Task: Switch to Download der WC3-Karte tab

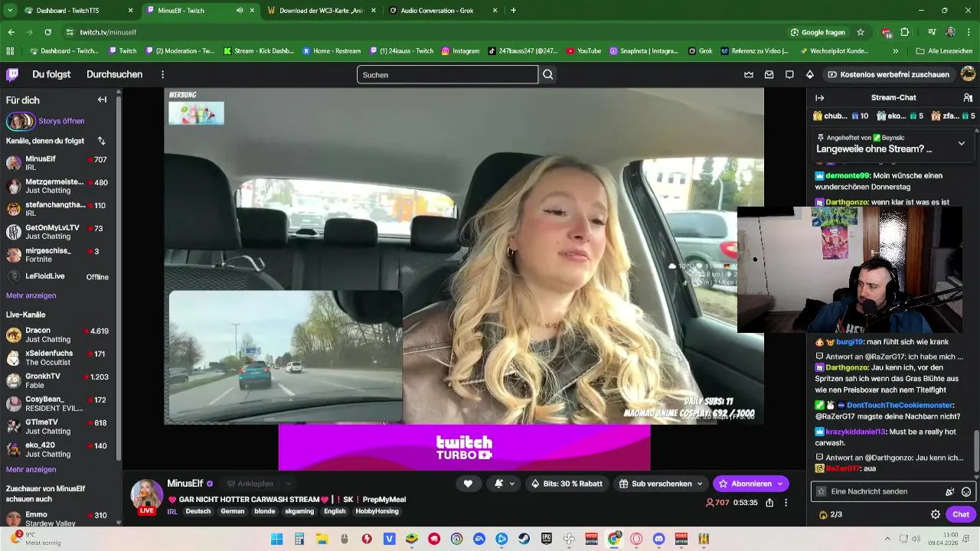Action: pyautogui.click(x=322, y=11)
